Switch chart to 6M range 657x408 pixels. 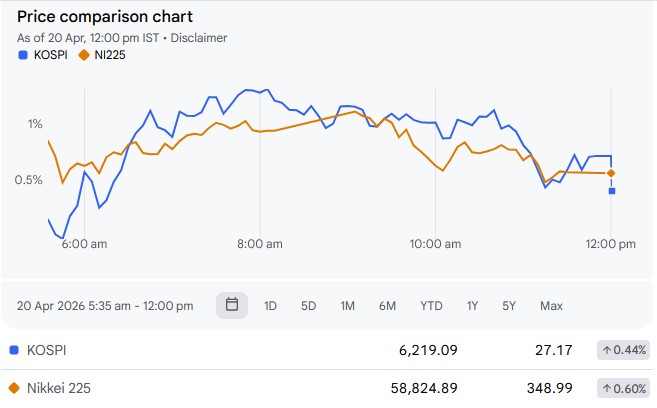tap(387, 306)
